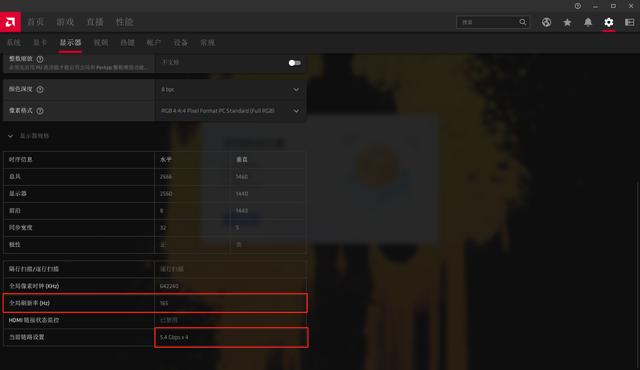Toggle the sidebar panel icon

[629, 22]
